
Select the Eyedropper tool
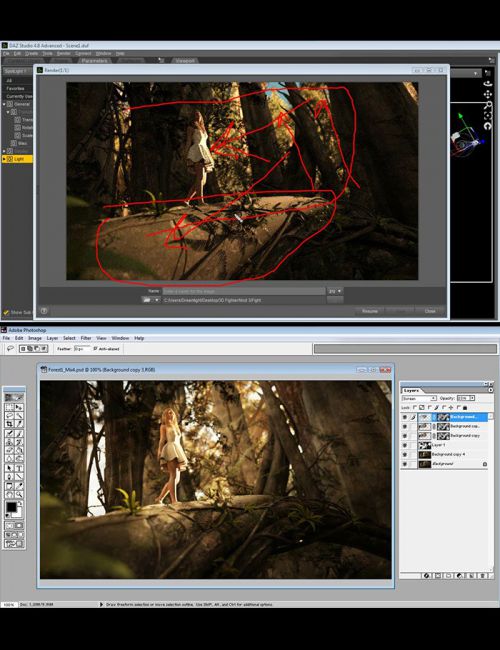click(19, 486)
